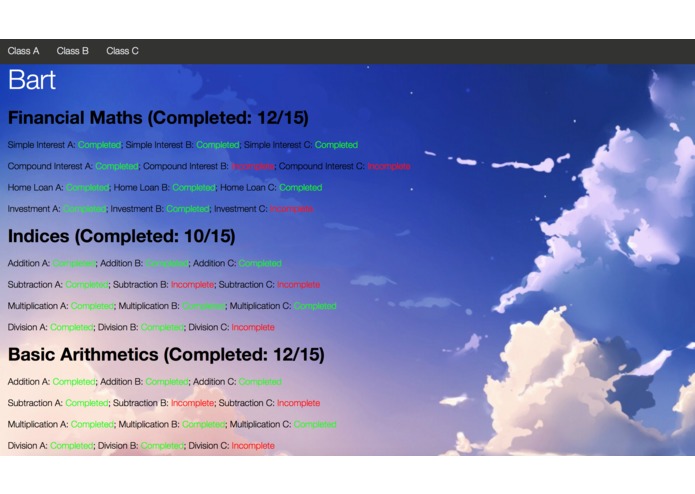Click Completed status of Home Loan A
Image resolution: width=695 pixels, height=494 pixels.
tap(88, 187)
